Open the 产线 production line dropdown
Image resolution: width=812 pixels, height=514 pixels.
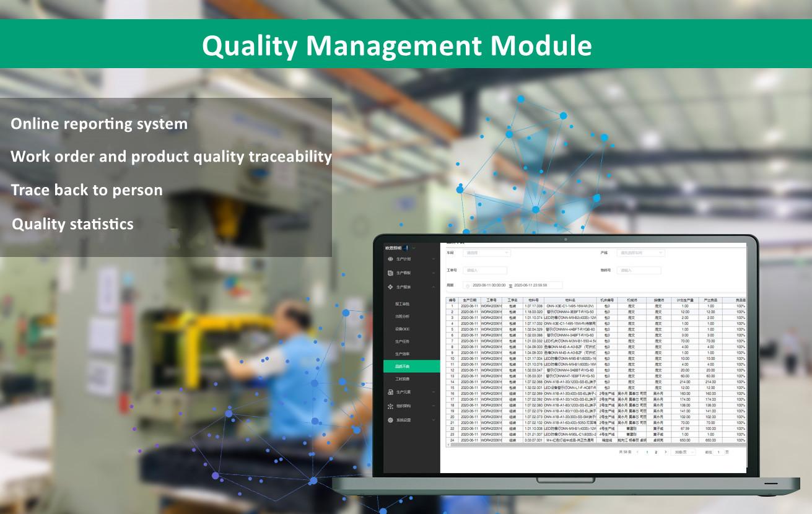(640, 253)
